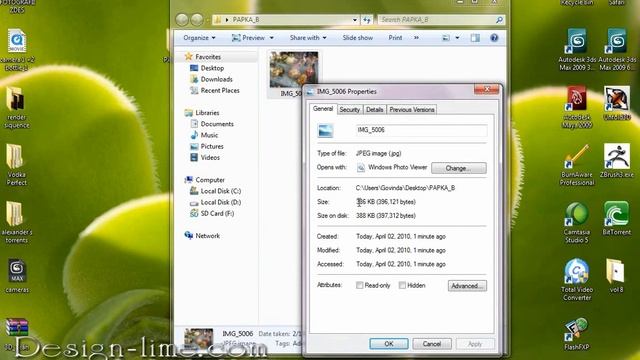Image resolution: width=640 pixels, height=360 pixels.
Task: Click the search magnifier icon in Explorer
Action: [x=499, y=19]
